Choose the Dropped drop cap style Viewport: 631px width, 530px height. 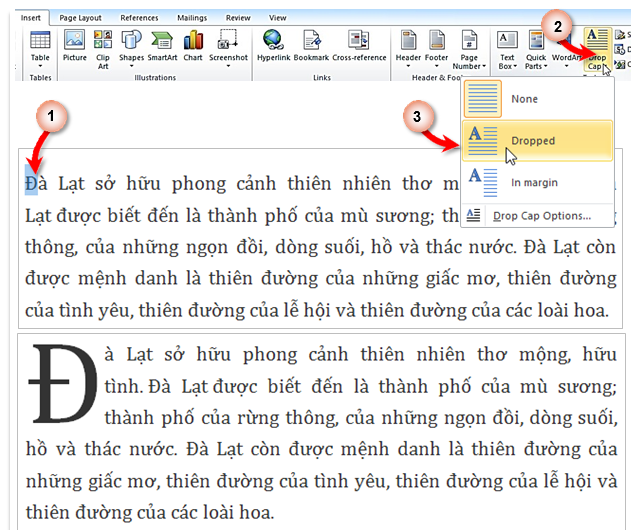coord(536,141)
